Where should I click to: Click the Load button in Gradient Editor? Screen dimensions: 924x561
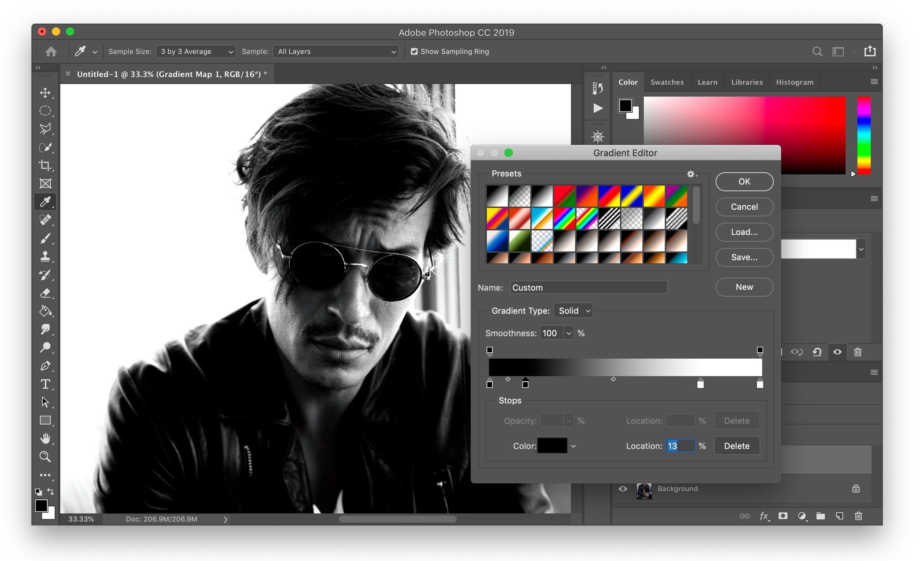pyautogui.click(x=744, y=232)
